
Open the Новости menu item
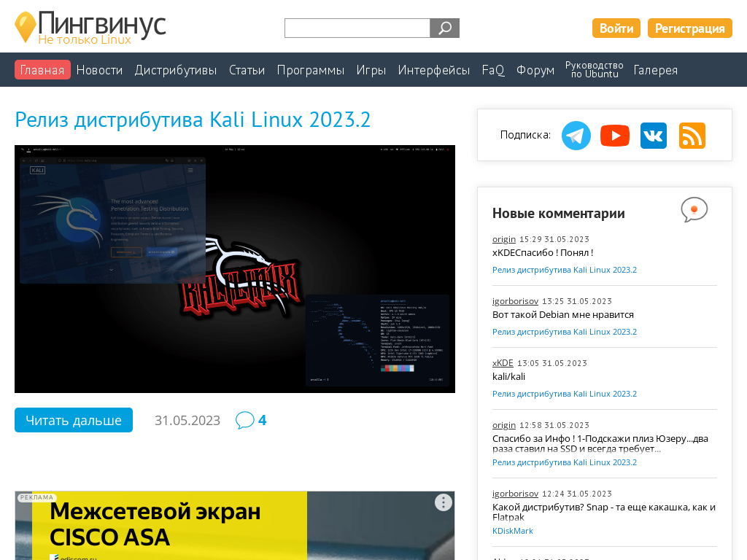tap(99, 70)
